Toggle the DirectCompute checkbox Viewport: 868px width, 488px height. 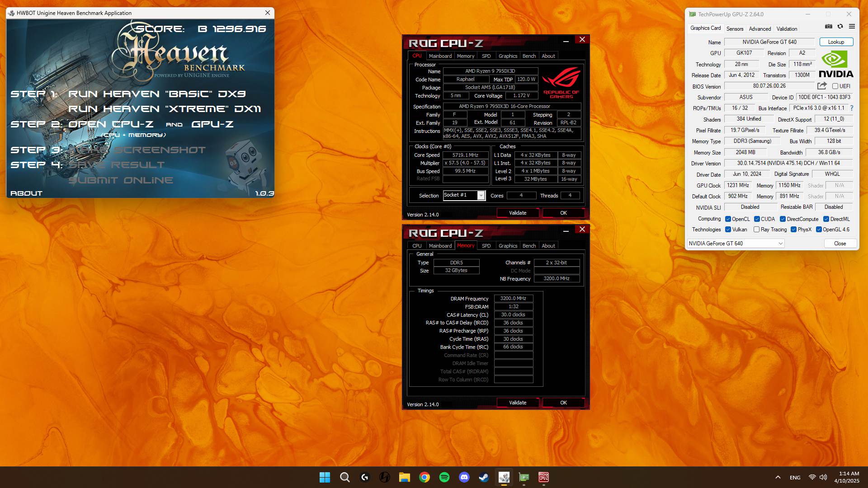[x=783, y=219]
